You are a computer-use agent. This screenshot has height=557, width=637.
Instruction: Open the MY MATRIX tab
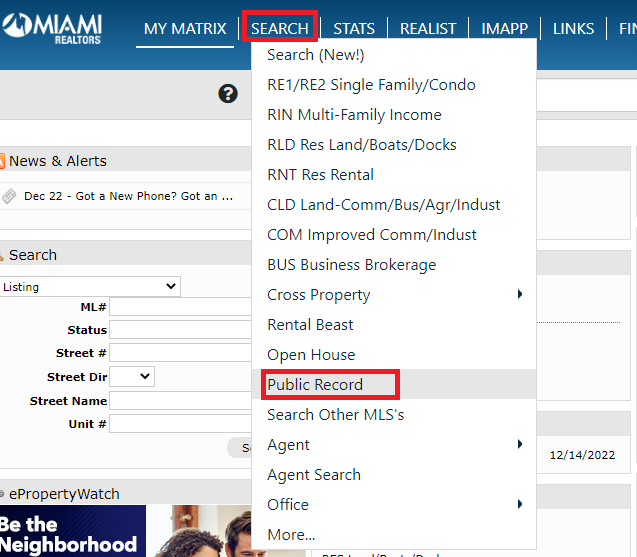pos(185,28)
